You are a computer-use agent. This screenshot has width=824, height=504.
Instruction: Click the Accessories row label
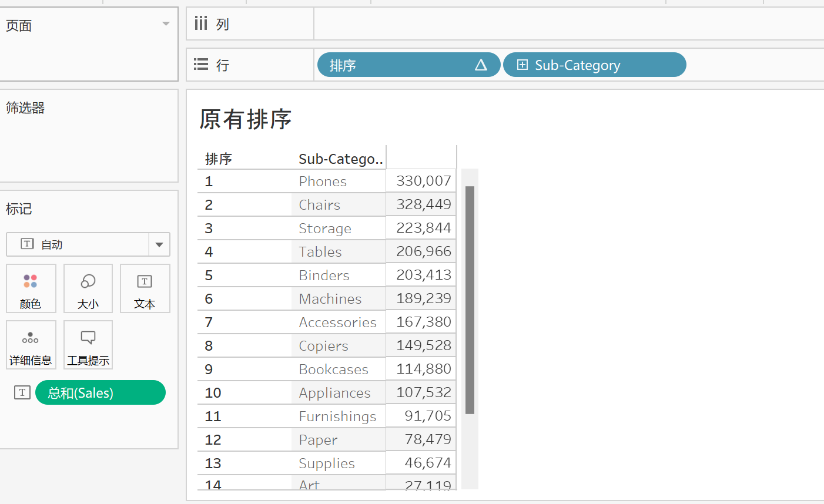pyautogui.click(x=337, y=322)
